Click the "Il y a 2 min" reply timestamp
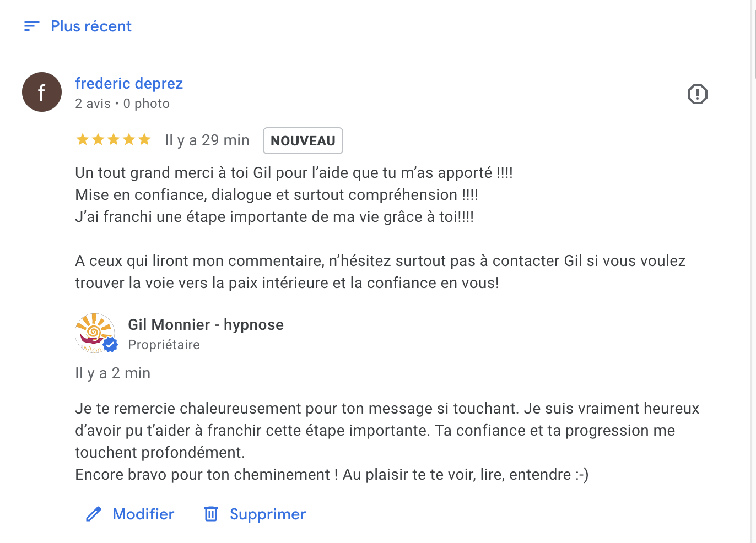Screen dimensions: 756x543 coord(113,373)
